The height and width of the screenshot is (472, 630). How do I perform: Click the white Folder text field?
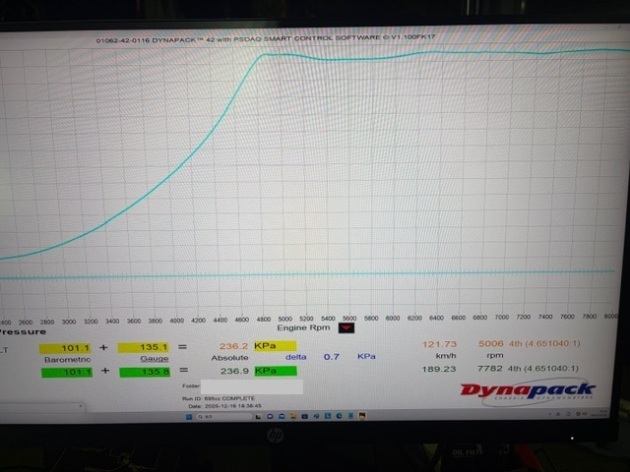[252, 385]
